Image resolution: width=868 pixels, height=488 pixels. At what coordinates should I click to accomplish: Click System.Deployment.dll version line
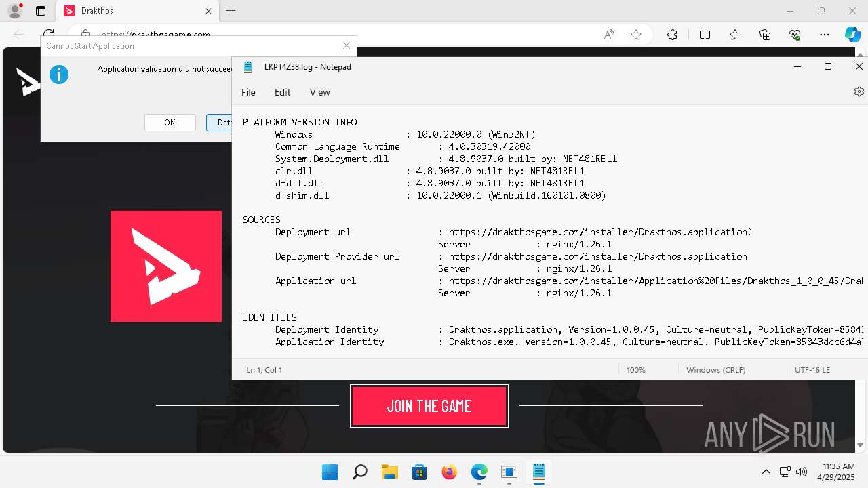446,159
